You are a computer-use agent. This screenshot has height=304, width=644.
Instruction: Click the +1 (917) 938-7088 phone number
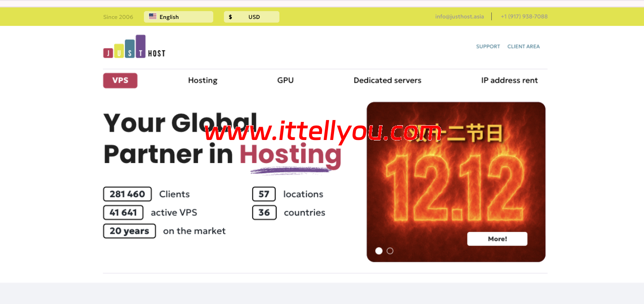pyautogui.click(x=524, y=17)
